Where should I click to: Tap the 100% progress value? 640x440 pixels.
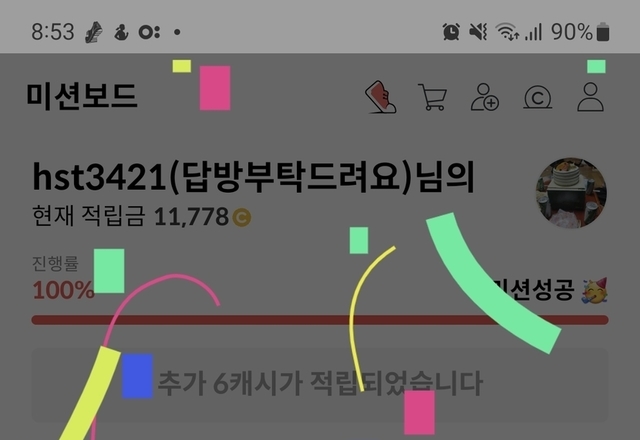coord(63,290)
